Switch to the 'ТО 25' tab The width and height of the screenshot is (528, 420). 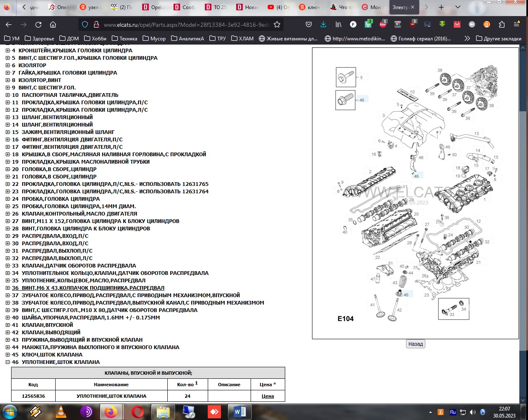pos(216,7)
